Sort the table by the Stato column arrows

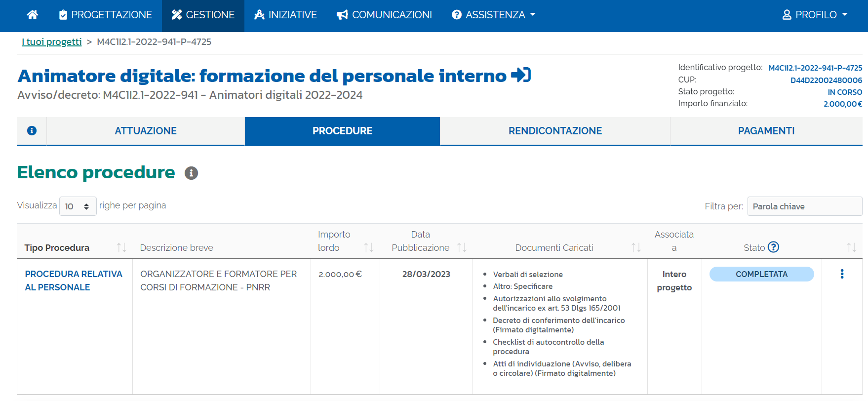point(851,247)
